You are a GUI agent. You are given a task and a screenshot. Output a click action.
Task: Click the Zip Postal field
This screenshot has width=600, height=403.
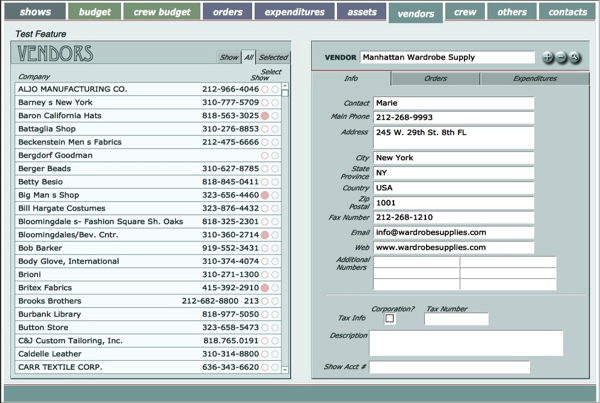pyautogui.click(x=453, y=203)
